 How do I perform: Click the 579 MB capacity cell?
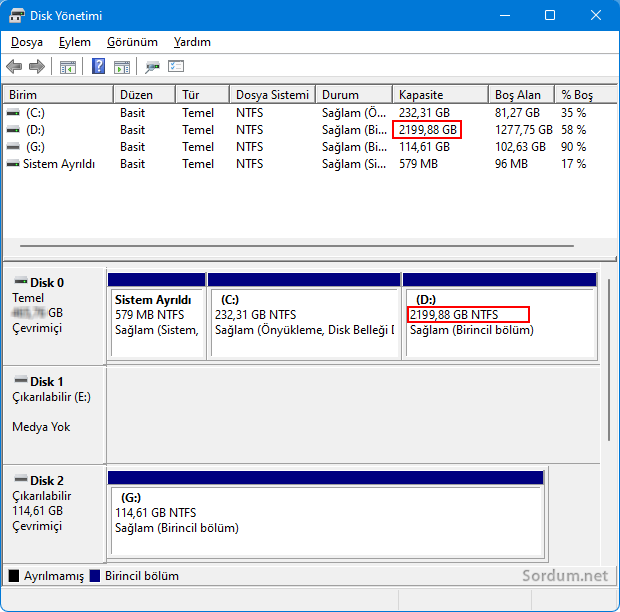pos(418,164)
